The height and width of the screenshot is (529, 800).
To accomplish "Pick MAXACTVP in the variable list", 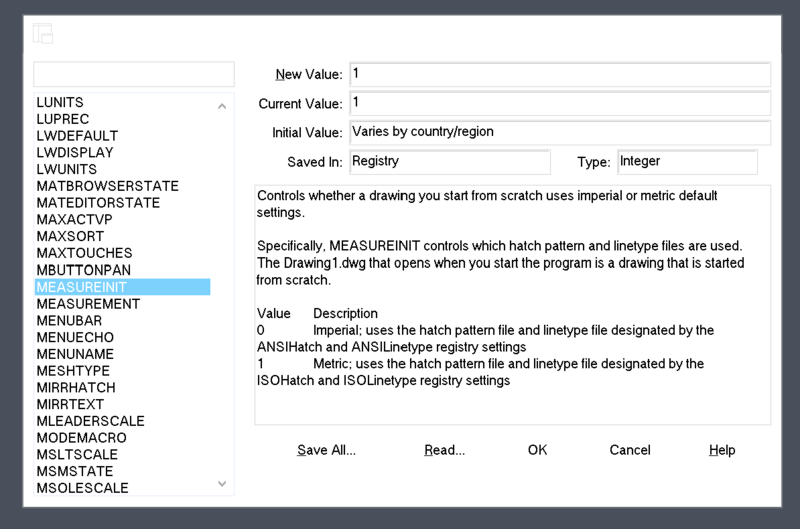I will (76, 220).
